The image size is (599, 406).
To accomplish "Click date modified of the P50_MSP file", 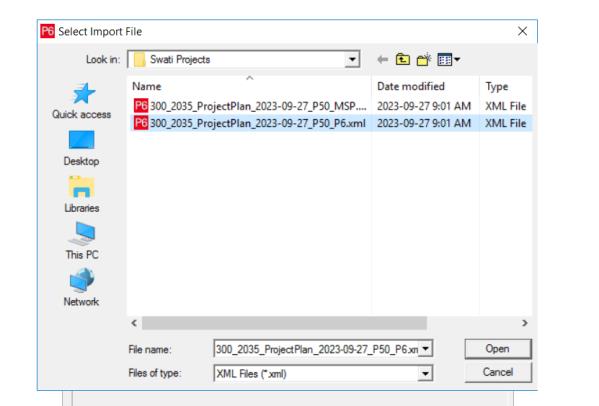I will (x=424, y=106).
